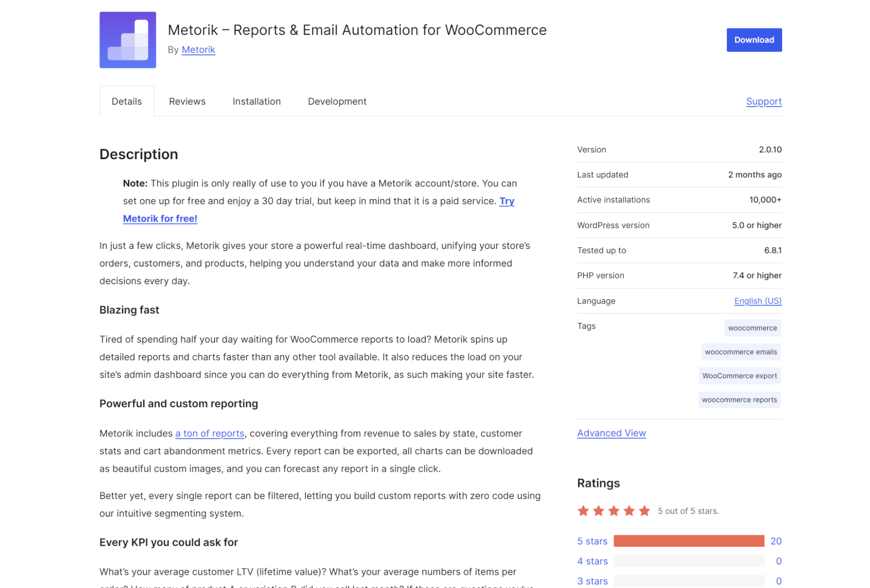Screen dimensions: 870x588
Task: Click the Description heading
Action: pyautogui.click(x=138, y=154)
